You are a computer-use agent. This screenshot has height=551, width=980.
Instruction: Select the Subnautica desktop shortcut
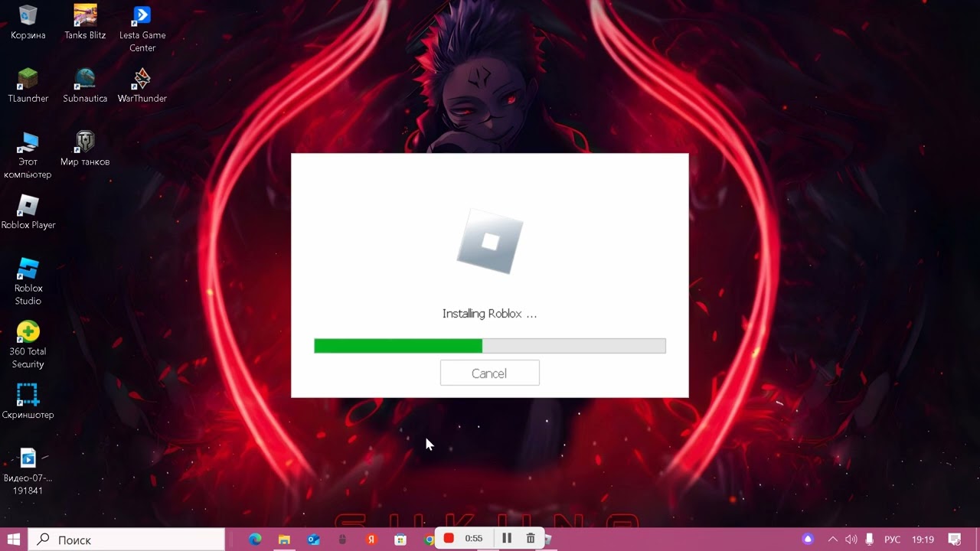coord(85,86)
